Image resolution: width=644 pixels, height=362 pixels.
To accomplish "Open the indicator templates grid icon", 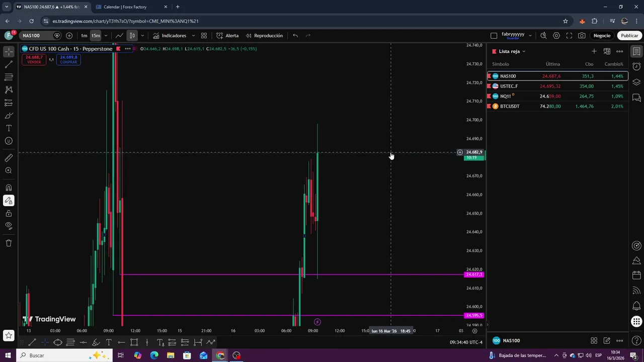I will (x=204, y=36).
